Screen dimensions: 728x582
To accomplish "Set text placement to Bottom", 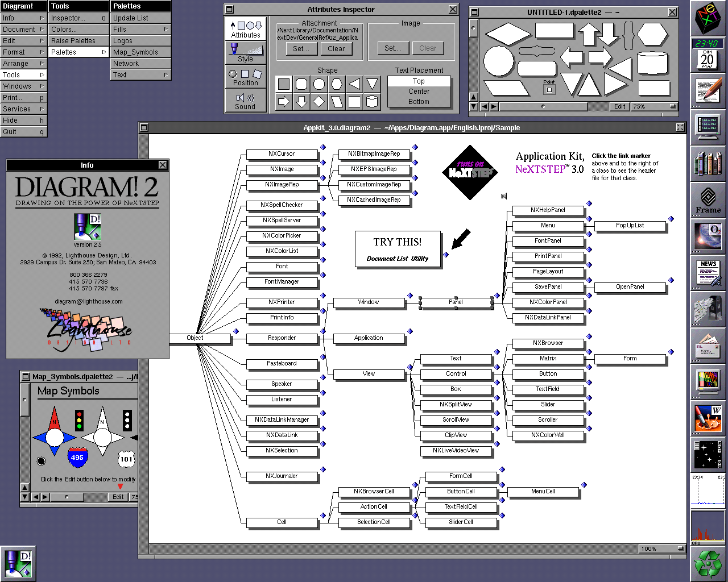I will tap(419, 102).
